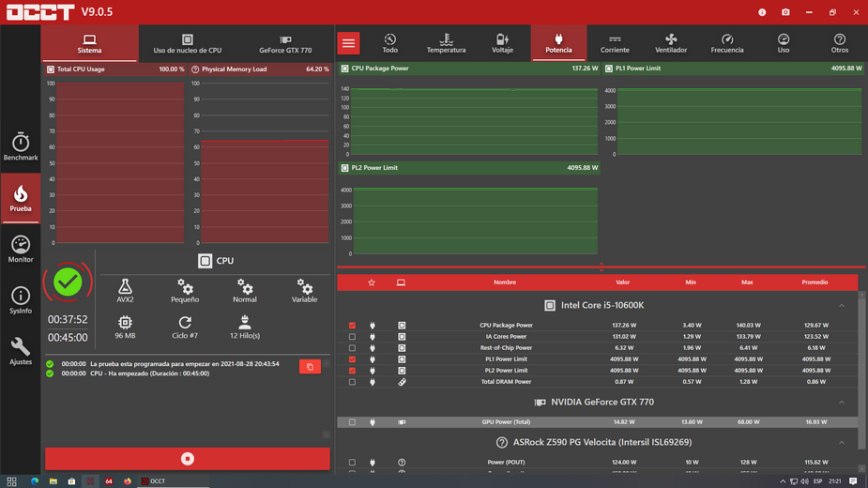Viewport: 868px width, 488px height.
Task: Sort by the Min column header
Action: click(x=691, y=282)
